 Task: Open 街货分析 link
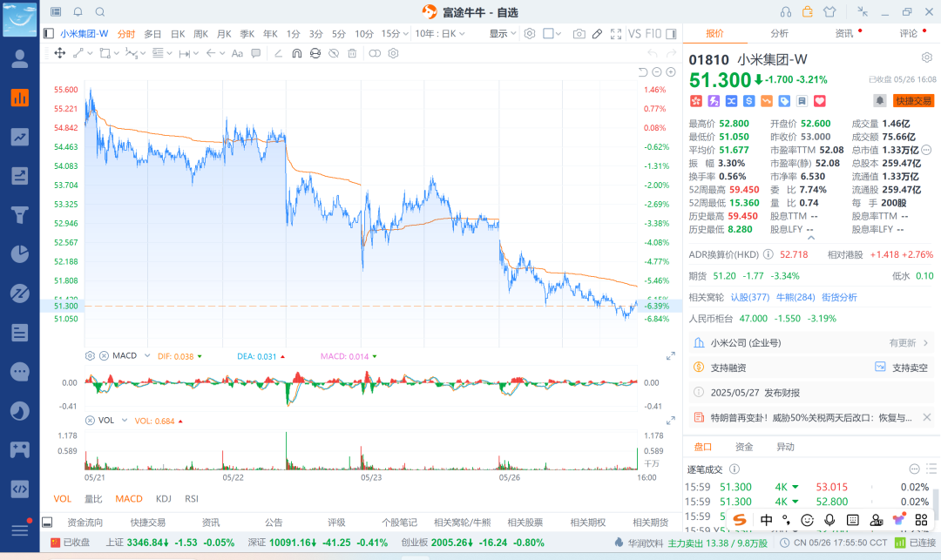pos(839,297)
